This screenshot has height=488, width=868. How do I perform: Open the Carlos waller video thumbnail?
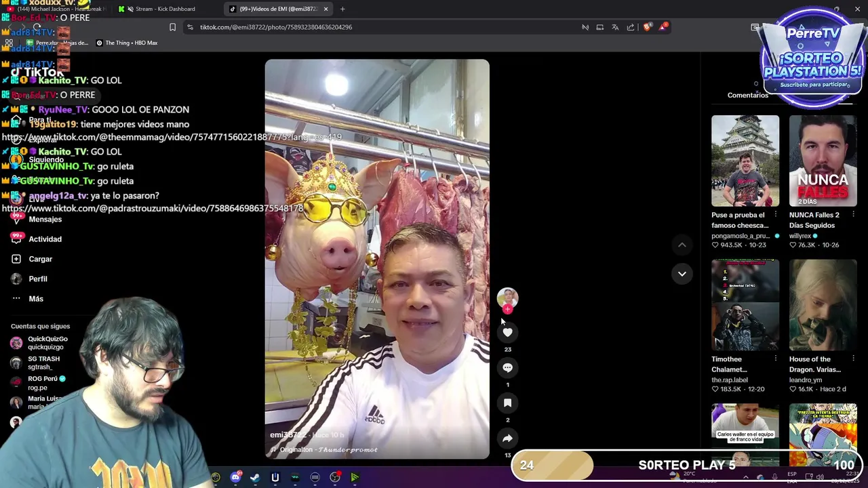coord(745,425)
